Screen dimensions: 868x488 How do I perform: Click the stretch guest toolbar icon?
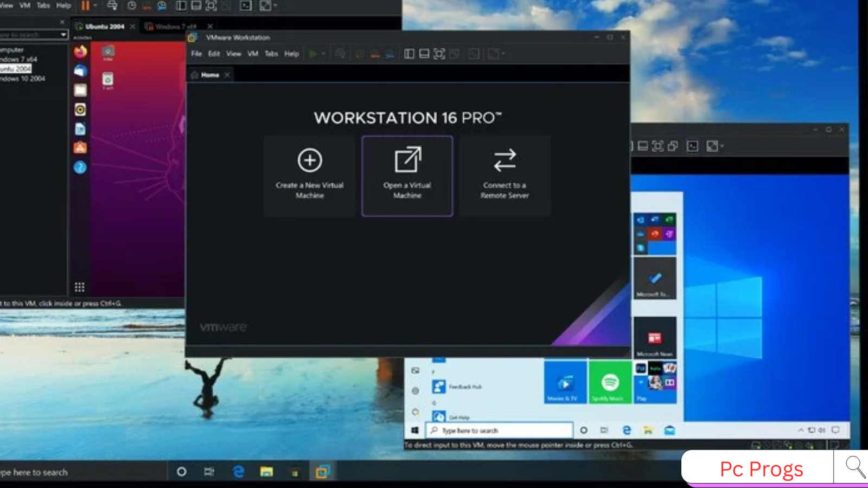click(494, 54)
